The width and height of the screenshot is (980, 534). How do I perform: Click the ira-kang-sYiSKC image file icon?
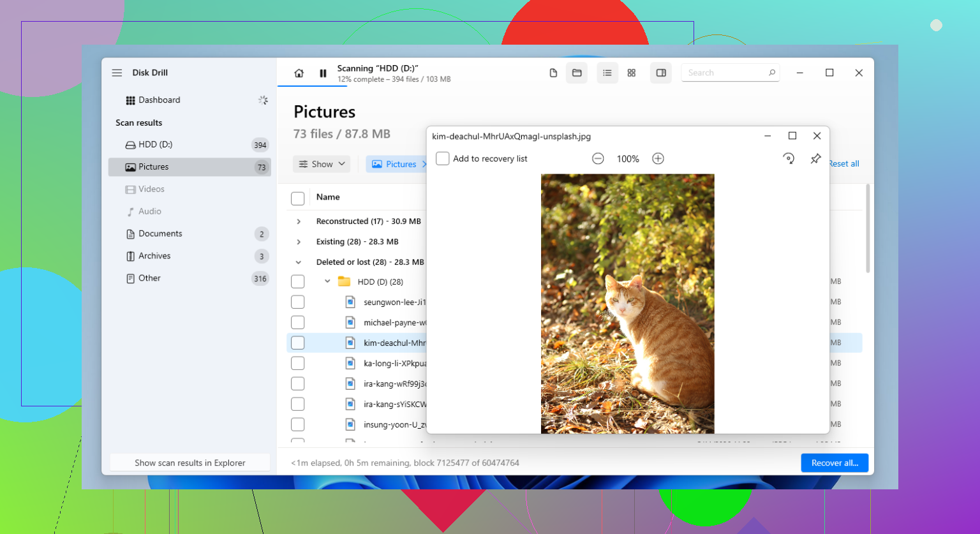click(x=350, y=404)
